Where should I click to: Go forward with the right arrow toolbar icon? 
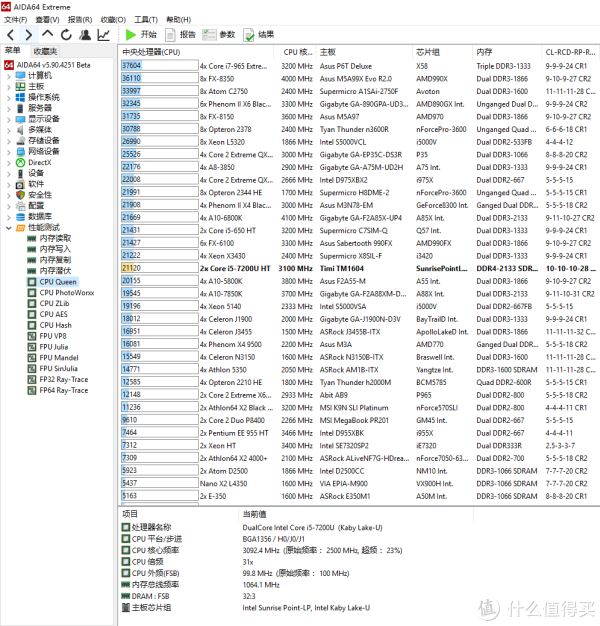click(28, 35)
